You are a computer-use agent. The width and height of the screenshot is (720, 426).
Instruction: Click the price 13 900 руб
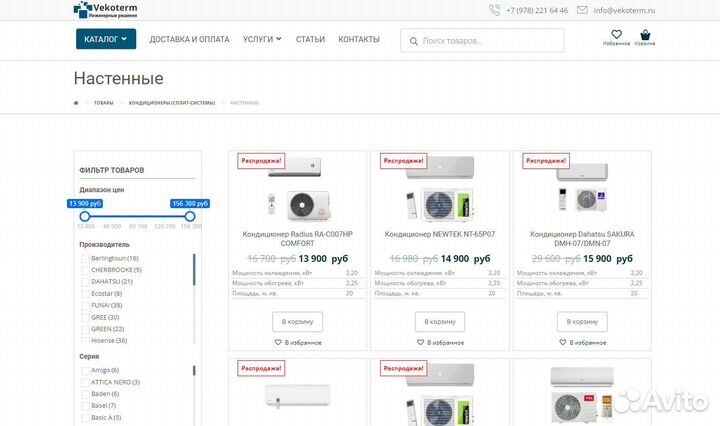click(x=323, y=259)
